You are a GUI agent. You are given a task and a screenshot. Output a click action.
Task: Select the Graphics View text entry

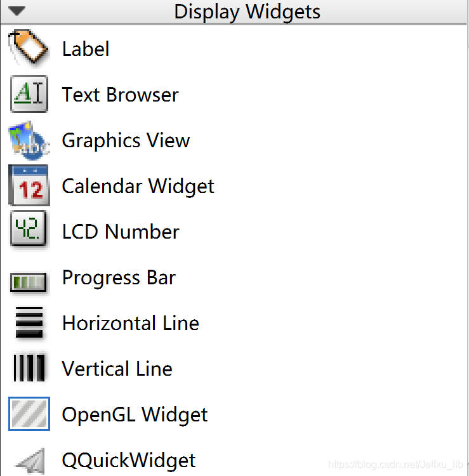click(126, 141)
